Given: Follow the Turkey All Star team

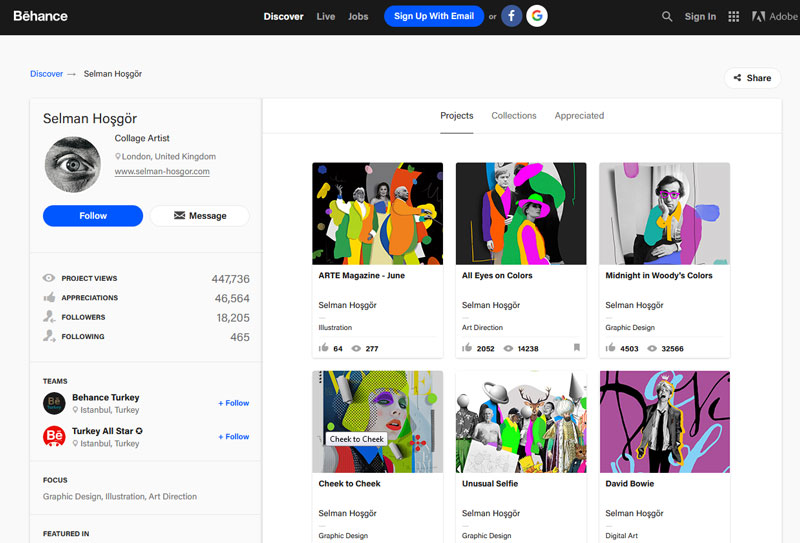Looking at the screenshot, I should click(234, 437).
